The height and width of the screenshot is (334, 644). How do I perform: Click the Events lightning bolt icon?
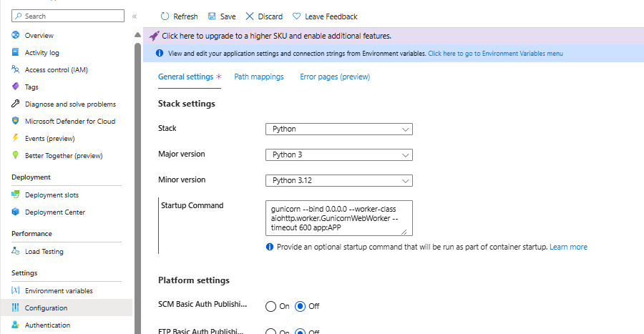(16, 138)
